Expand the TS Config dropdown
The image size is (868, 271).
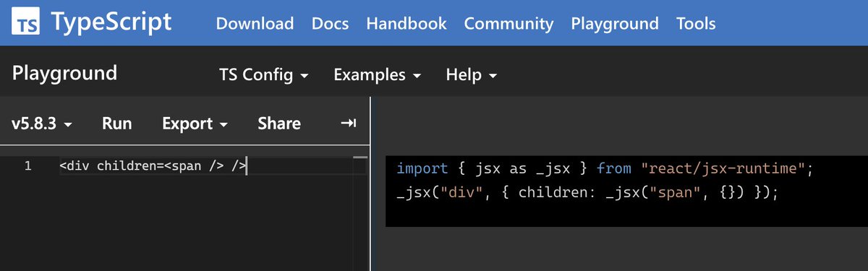264,74
